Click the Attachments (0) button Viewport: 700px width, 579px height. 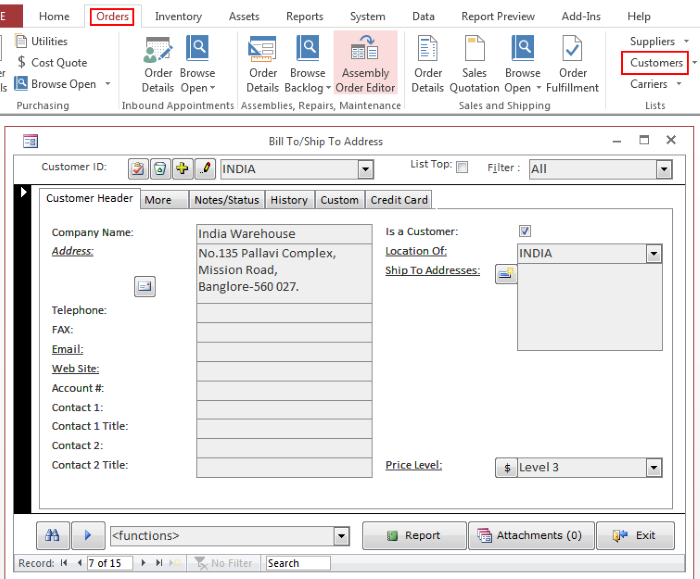[x=531, y=535]
